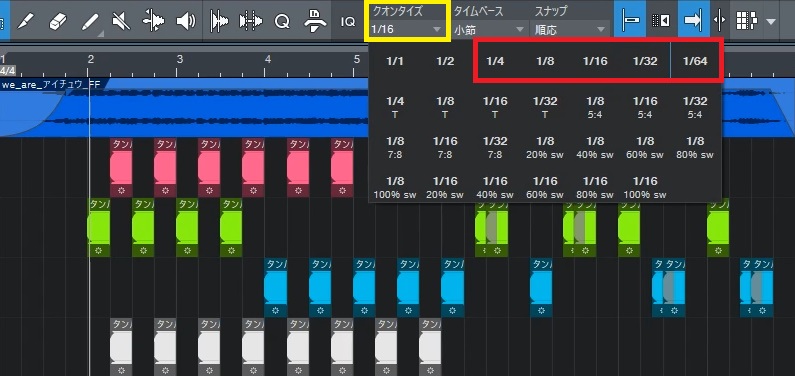The width and height of the screenshot is (795, 376).
Task: Click the vertical line with arrows icon
Action: coord(719,20)
